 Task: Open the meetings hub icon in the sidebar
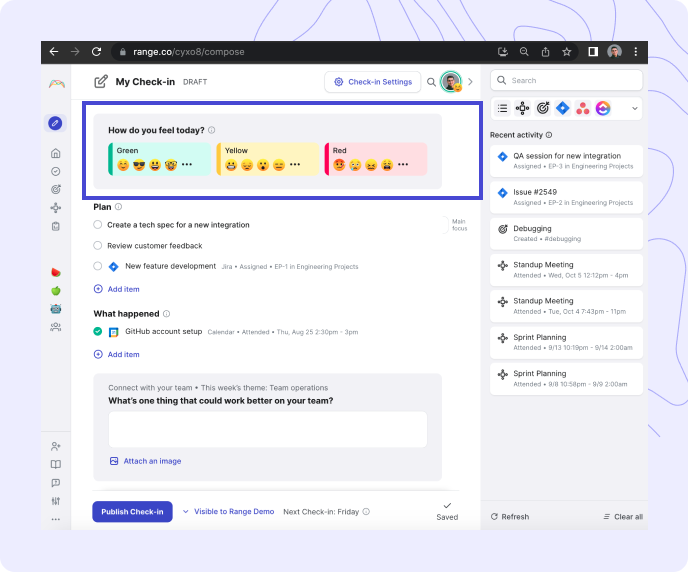56,208
